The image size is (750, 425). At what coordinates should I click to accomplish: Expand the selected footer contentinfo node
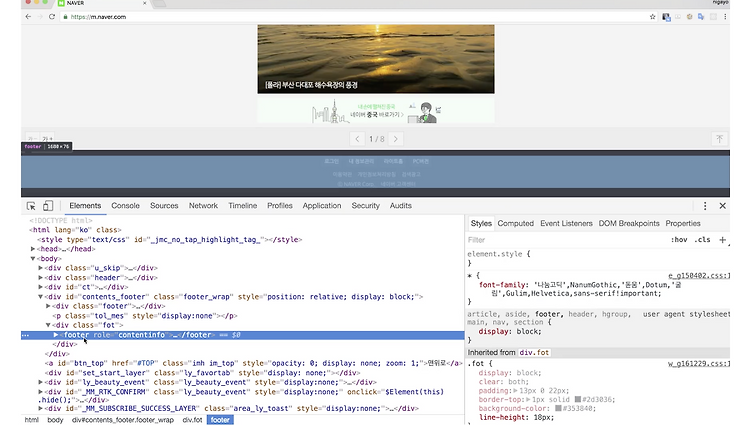(x=56, y=335)
